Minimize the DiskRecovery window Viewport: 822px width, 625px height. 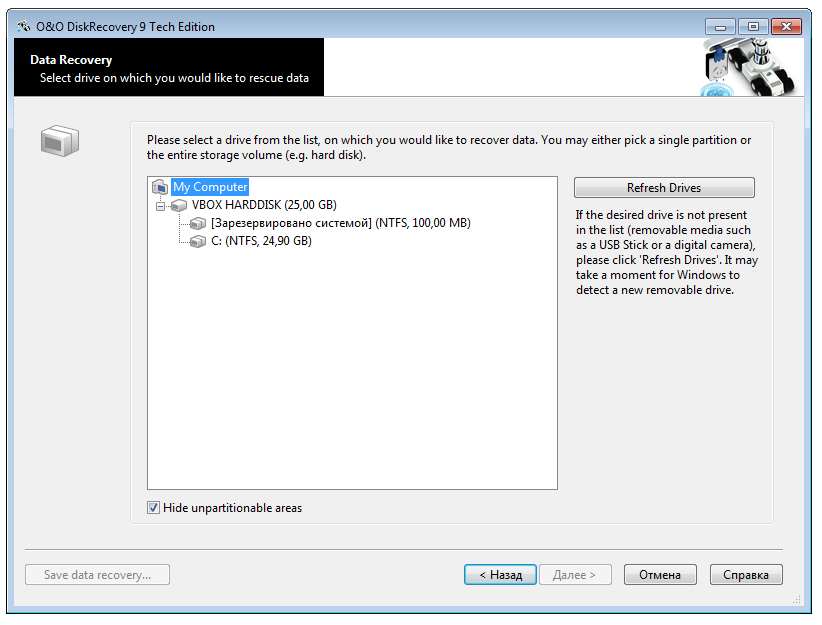(x=720, y=27)
